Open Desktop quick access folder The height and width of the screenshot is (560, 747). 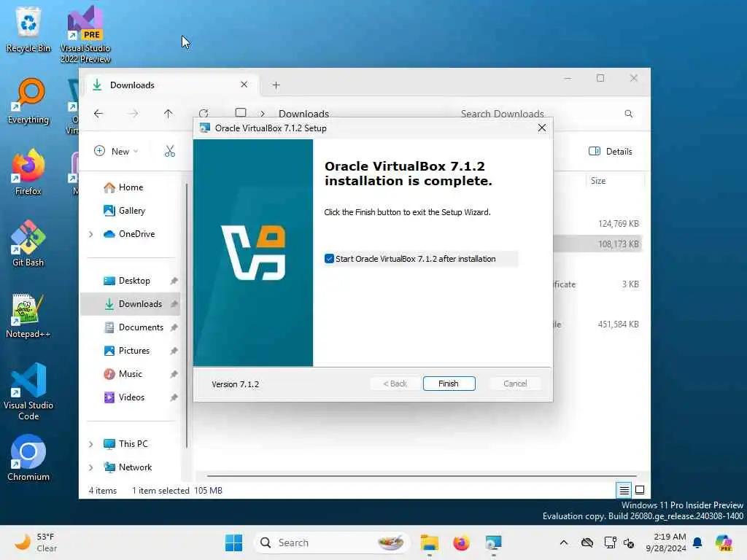(133, 281)
